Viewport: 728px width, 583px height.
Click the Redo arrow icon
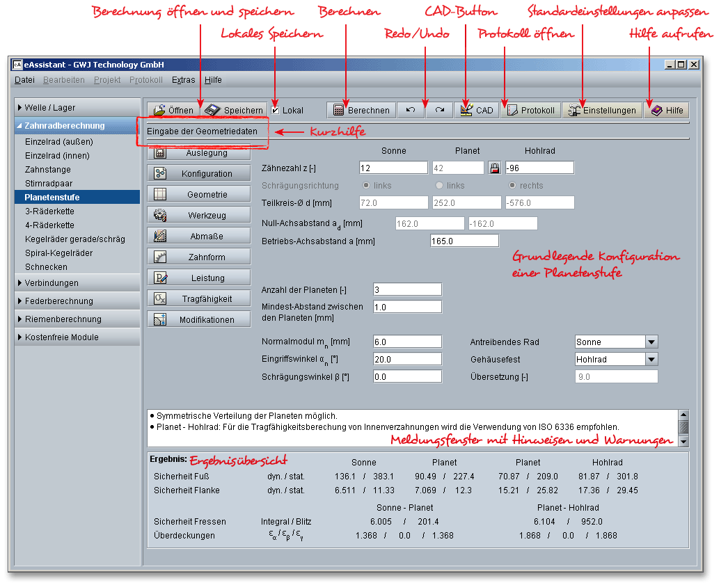point(439,110)
